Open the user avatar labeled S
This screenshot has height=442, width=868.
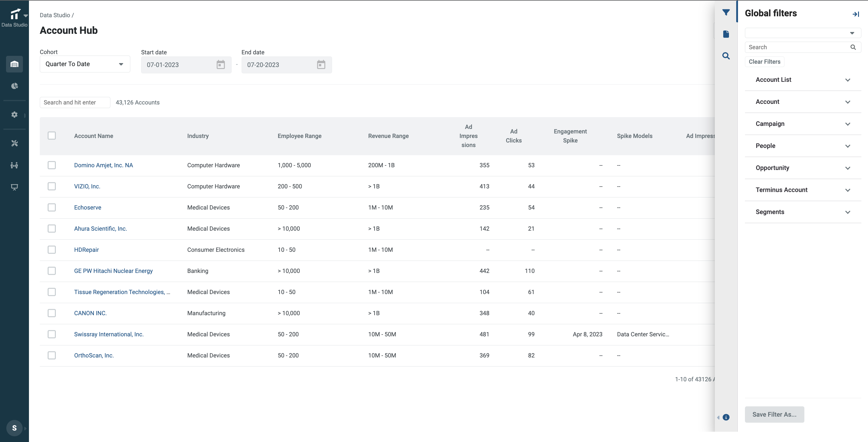click(14, 428)
